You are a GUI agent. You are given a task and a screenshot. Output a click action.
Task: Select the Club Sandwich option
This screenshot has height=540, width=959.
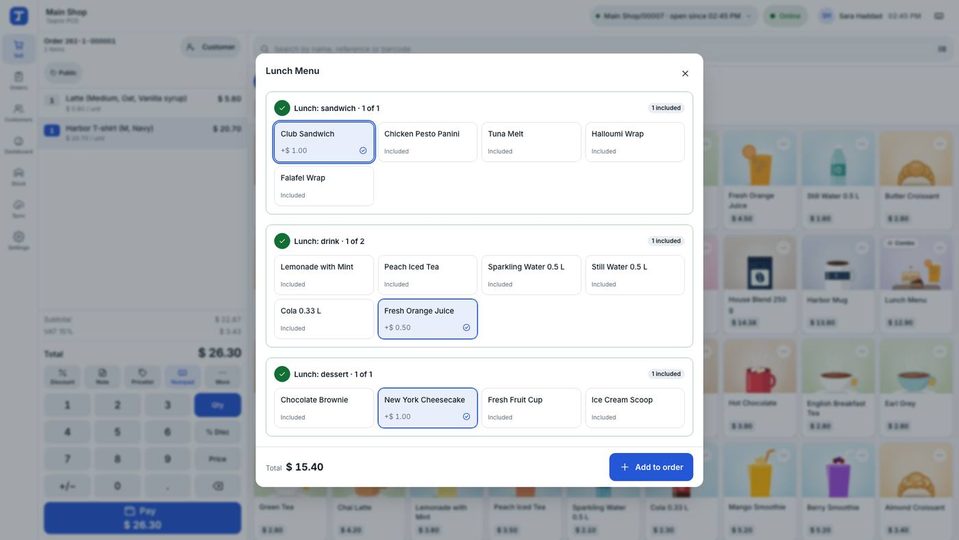pos(324,142)
